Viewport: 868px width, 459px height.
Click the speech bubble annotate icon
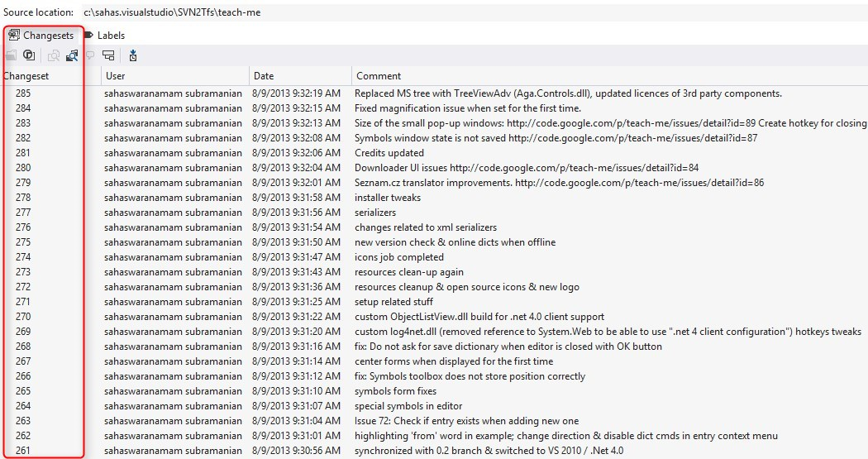click(x=89, y=55)
